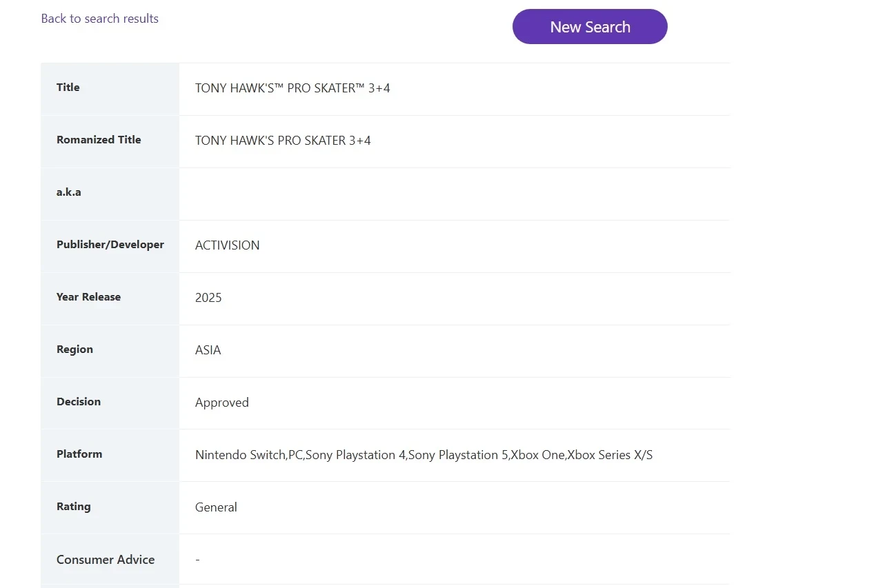The image size is (885, 588).
Task: Go back to search results
Action: (x=100, y=19)
